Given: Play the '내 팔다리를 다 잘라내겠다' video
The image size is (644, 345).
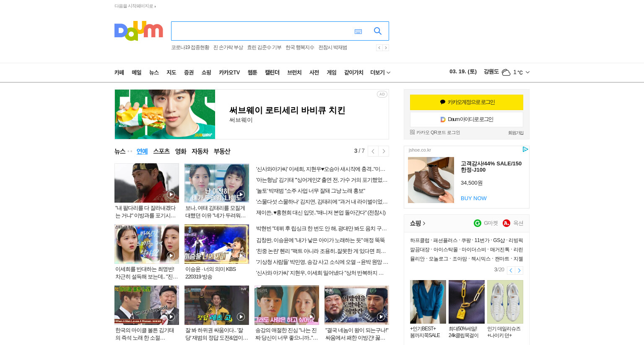Looking at the screenshot, I should coord(171,194).
